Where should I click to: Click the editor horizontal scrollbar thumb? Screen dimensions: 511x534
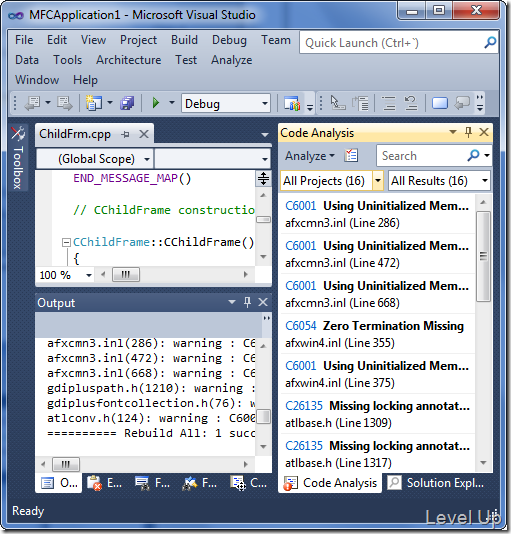[126, 274]
